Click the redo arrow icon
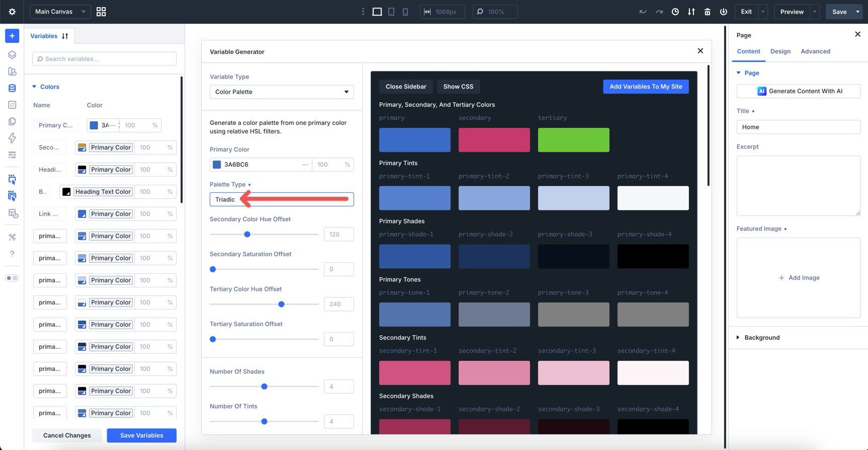The height and width of the screenshot is (450, 868). [659, 12]
